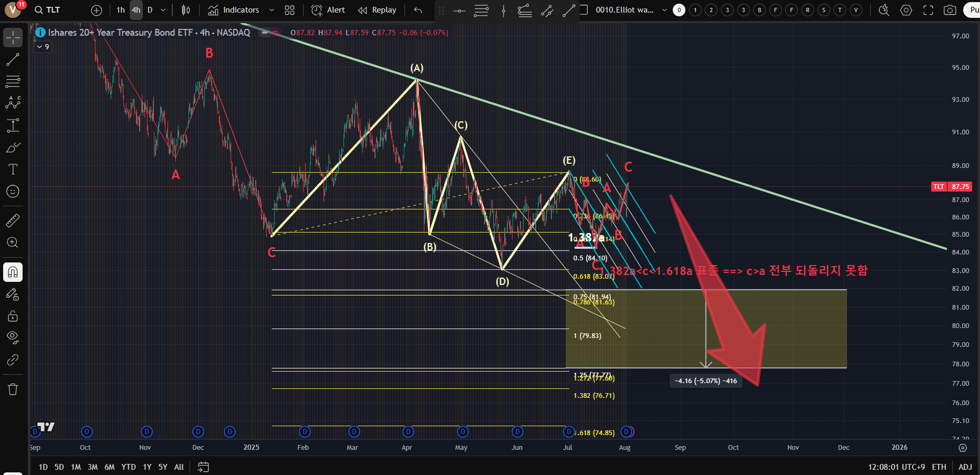Expand the collapsed indicator legend showing 9

pos(43,47)
